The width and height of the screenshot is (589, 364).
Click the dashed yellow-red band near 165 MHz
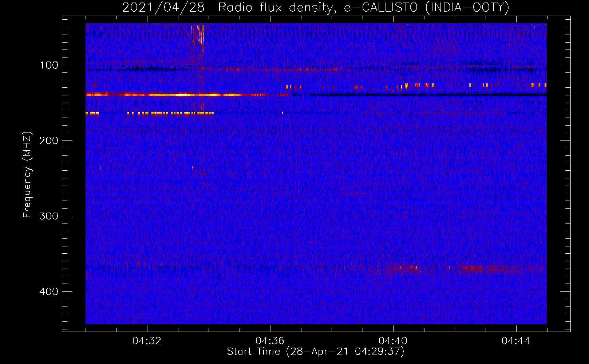[150, 113]
